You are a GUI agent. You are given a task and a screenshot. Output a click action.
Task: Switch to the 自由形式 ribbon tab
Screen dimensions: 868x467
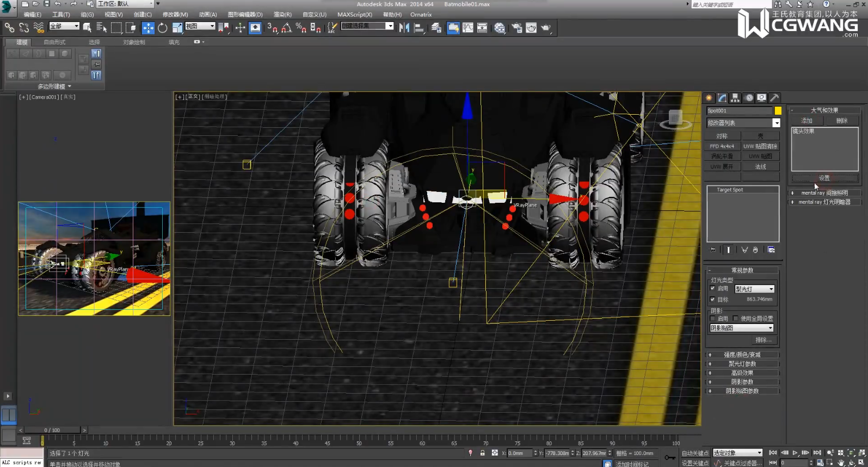coord(54,42)
